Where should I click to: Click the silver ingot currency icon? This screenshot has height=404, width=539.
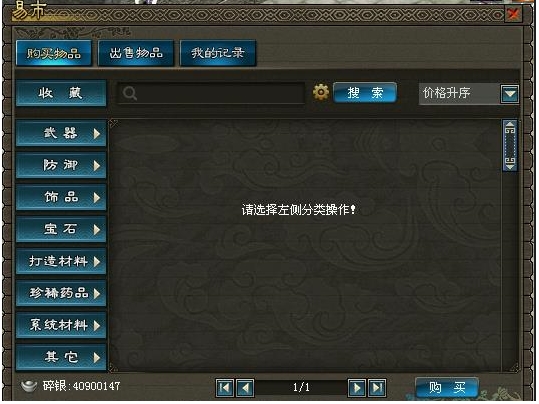(29, 386)
